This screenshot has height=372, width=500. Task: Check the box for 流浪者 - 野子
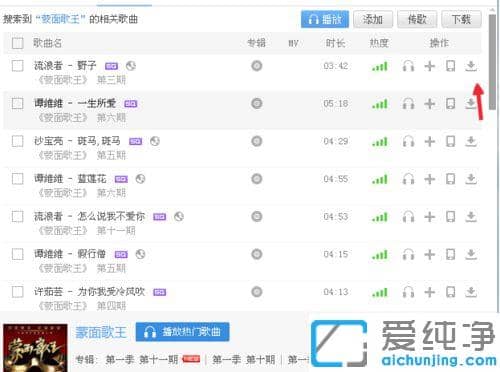point(17,66)
